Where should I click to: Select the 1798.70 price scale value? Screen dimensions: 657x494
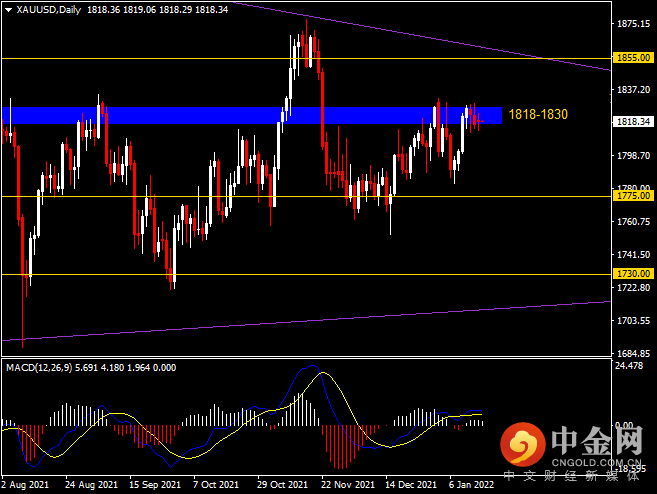pyautogui.click(x=634, y=155)
